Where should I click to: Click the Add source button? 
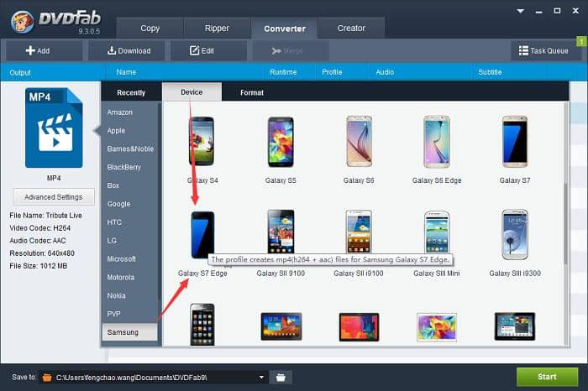point(44,50)
